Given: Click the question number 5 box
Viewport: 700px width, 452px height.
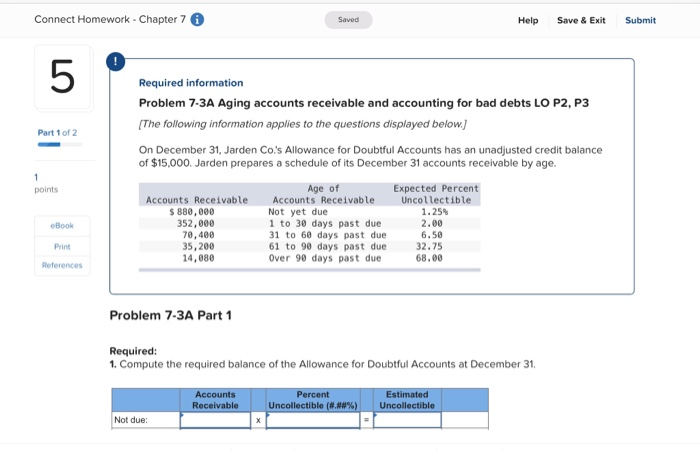Looking at the screenshot, I should (62, 77).
